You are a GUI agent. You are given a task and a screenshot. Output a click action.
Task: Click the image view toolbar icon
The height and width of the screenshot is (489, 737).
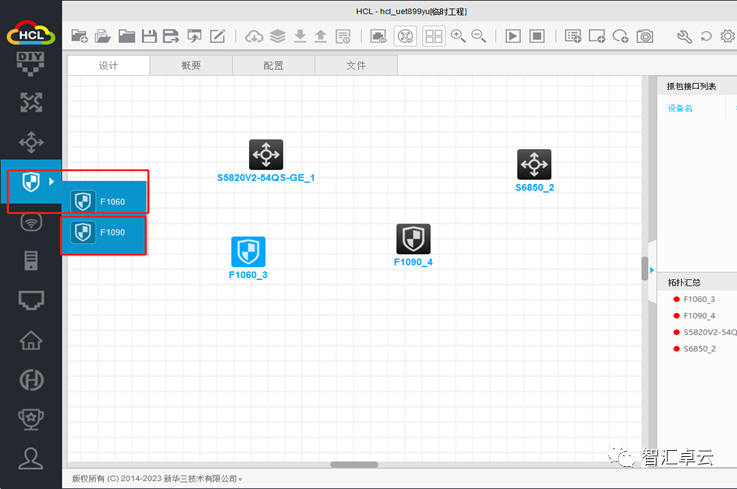point(378,36)
